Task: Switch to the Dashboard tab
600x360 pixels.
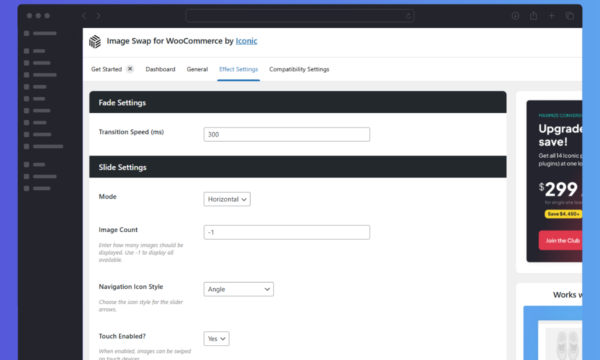Action: 160,69
